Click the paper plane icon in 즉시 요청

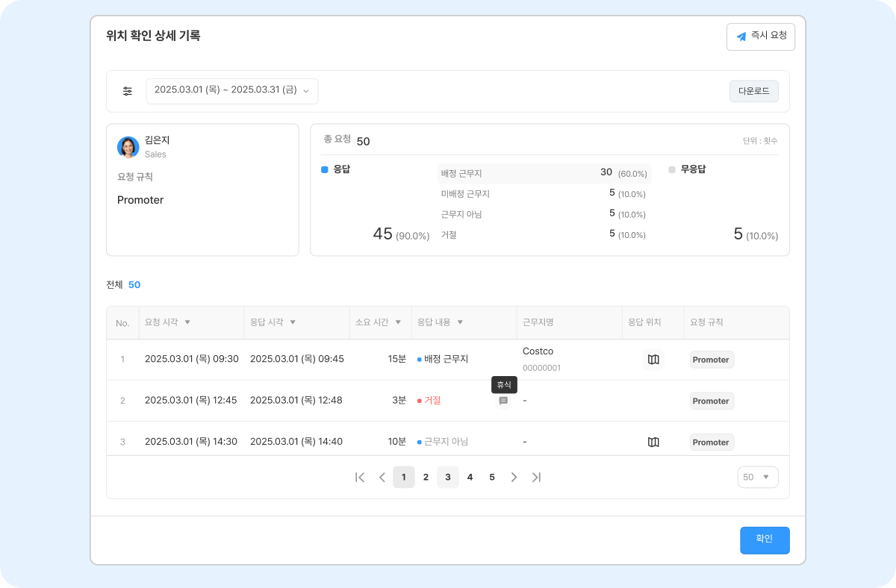tap(741, 36)
